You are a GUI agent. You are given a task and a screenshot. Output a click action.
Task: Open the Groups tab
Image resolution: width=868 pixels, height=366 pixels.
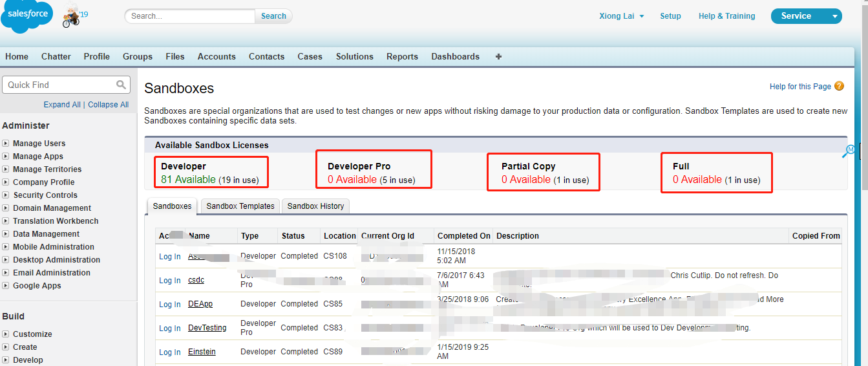click(x=138, y=56)
